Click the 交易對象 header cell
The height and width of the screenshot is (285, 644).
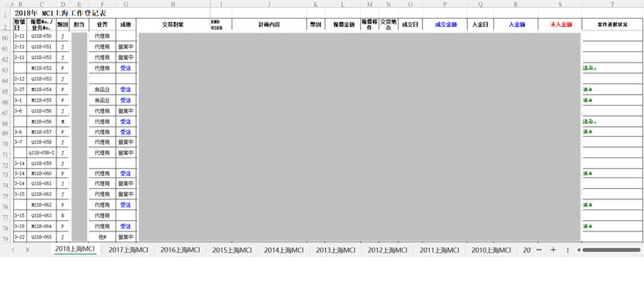(x=173, y=24)
